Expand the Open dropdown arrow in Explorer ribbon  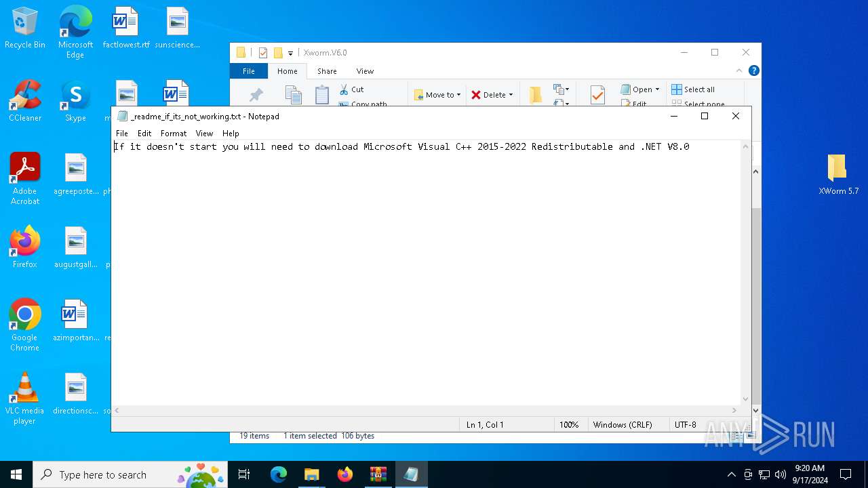(x=657, y=89)
